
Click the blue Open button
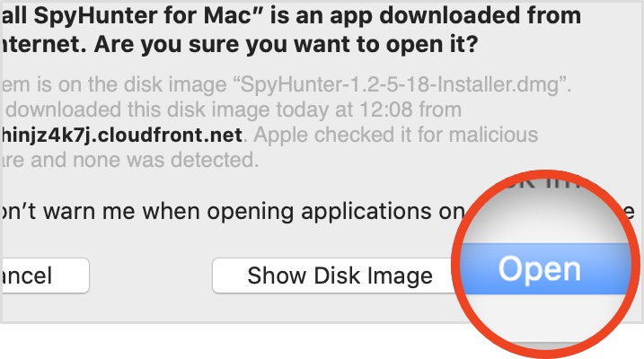539,268
